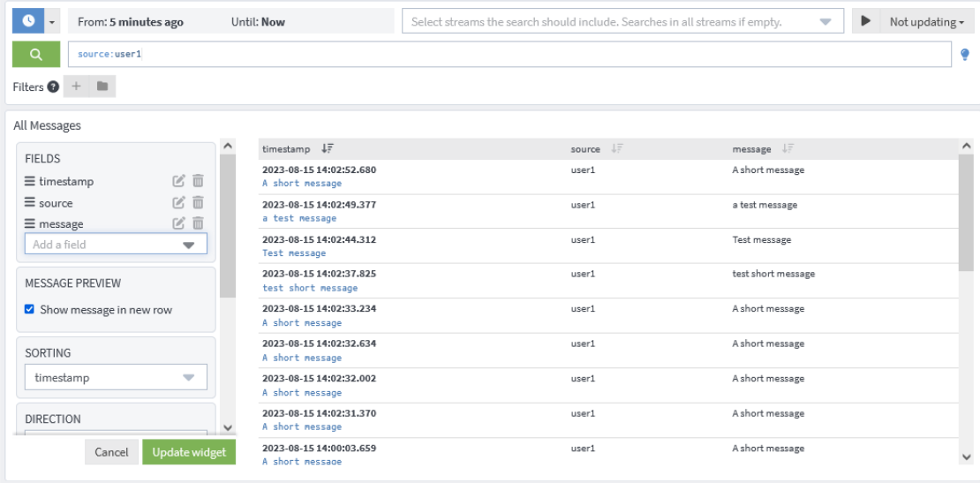
Task: Toggle sort order on timestamp column header
Action: 328,149
